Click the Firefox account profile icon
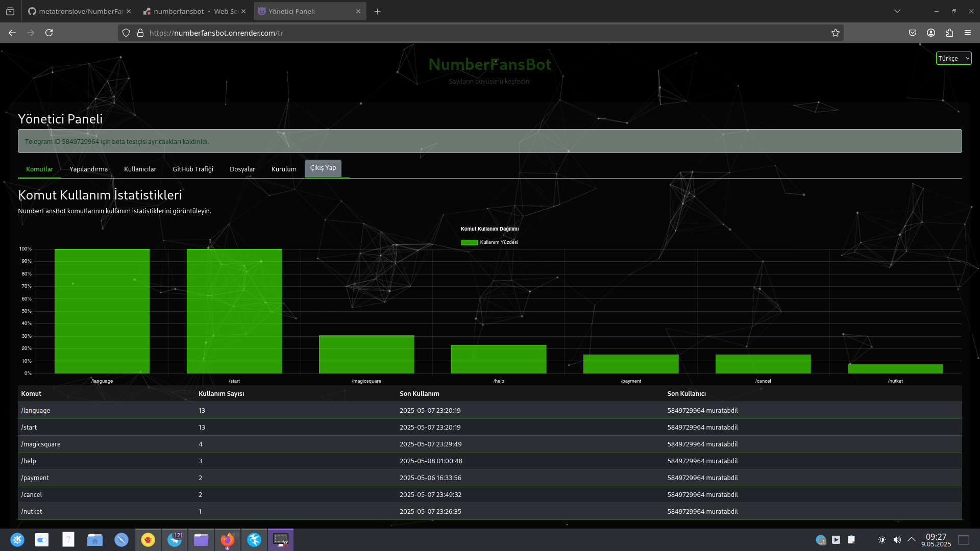This screenshot has width=980, height=551. pos(931,33)
